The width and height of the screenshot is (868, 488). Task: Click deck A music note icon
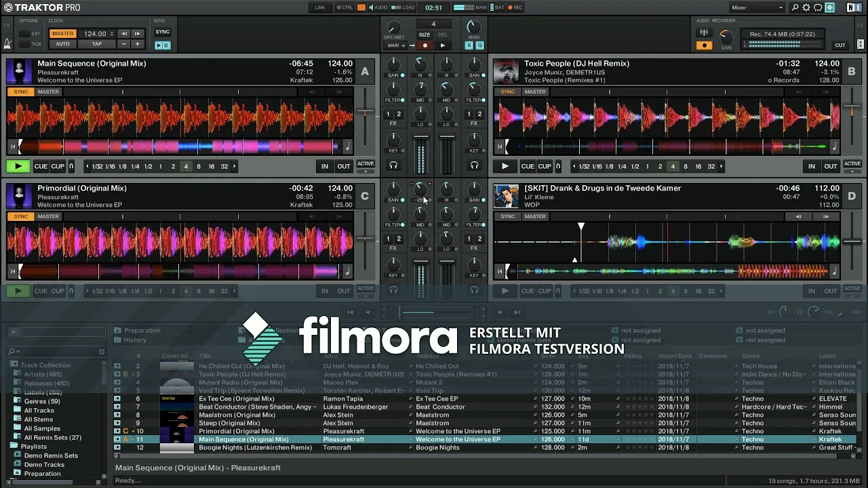pyautogui.click(x=347, y=146)
